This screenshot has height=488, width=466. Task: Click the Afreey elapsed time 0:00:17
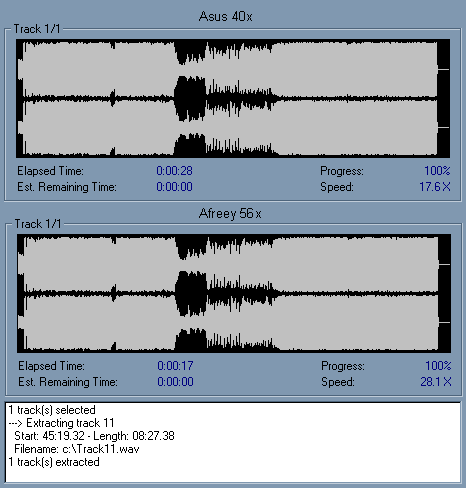pos(175,366)
